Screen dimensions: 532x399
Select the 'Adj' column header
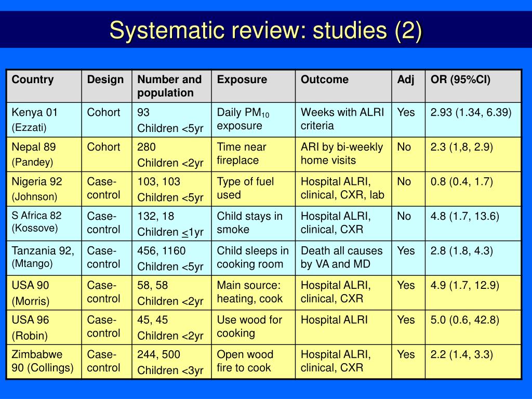(408, 86)
